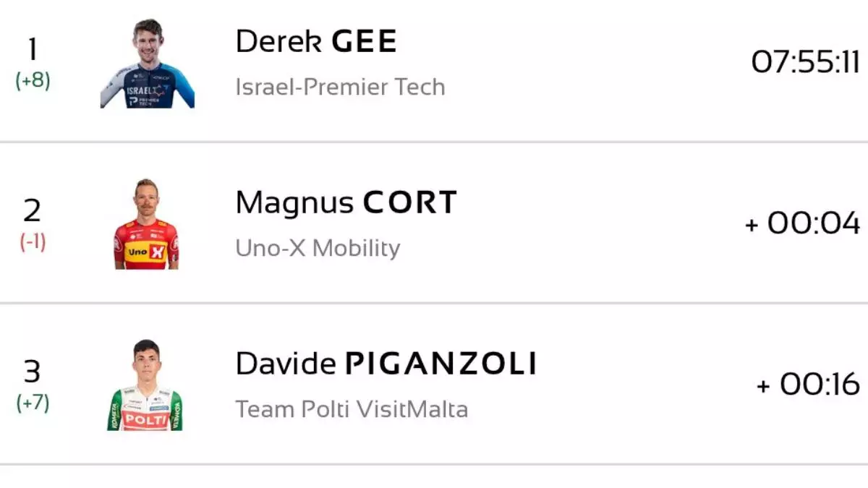Image resolution: width=868 pixels, height=488 pixels.
Task: Select the Team Polti VisitMalta team label
Action: [x=352, y=409]
